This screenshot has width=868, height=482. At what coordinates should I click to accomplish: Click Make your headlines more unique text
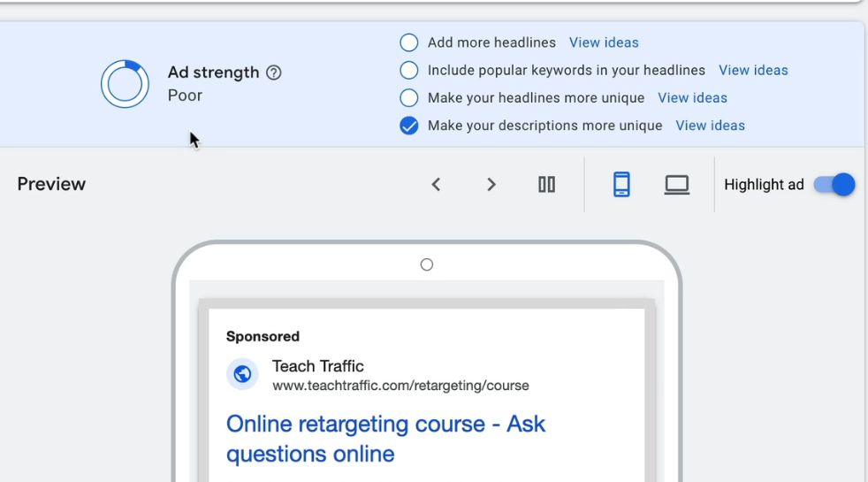click(536, 98)
